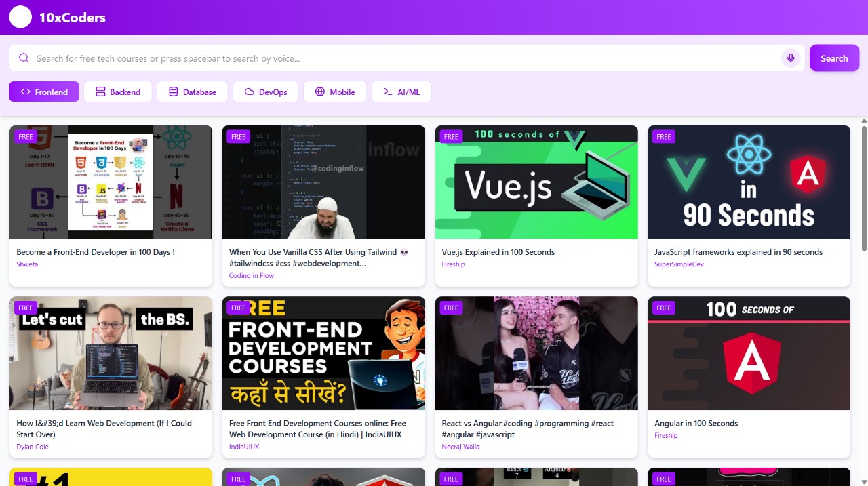Click title How I'd Learn Web Development
868x486 pixels.
pyautogui.click(x=104, y=428)
